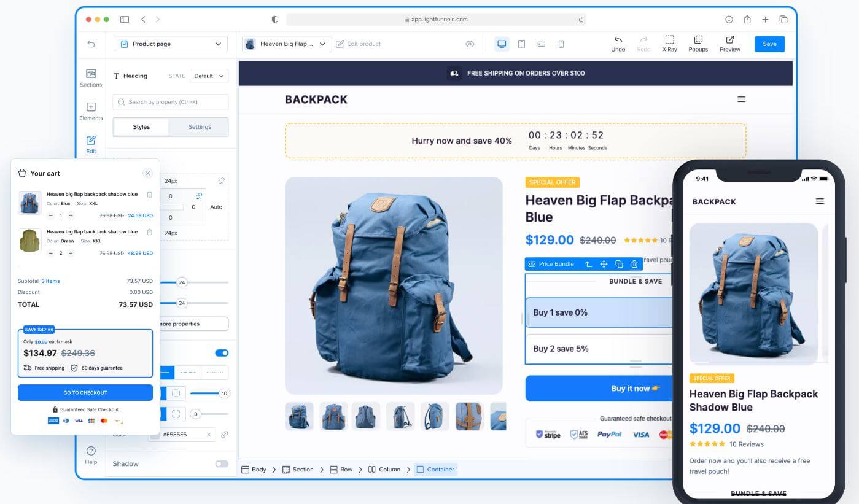The width and height of the screenshot is (859, 504).
Task: Turn off the blue border toggle switch
Action: click(x=222, y=353)
